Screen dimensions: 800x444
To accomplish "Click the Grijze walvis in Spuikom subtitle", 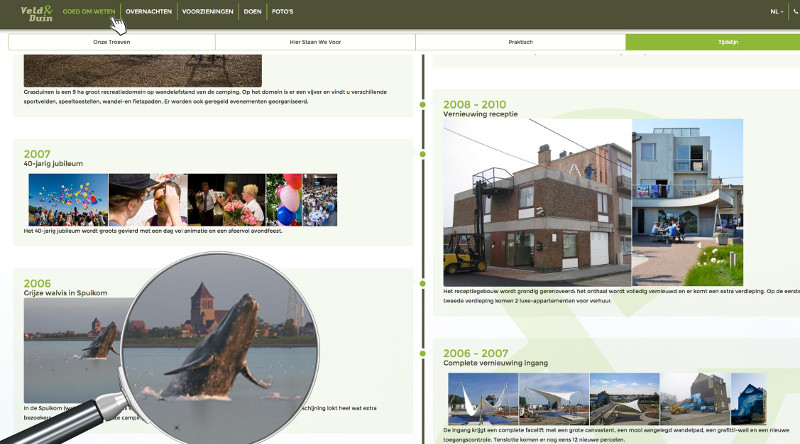I will pyautogui.click(x=65, y=293).
